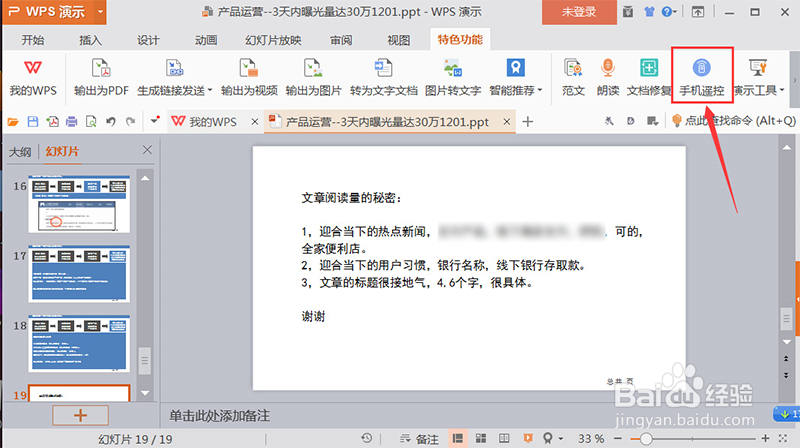Select slide 17 thumbnail
The height and width of the screenshot is (448, 800).
point(79,273)
